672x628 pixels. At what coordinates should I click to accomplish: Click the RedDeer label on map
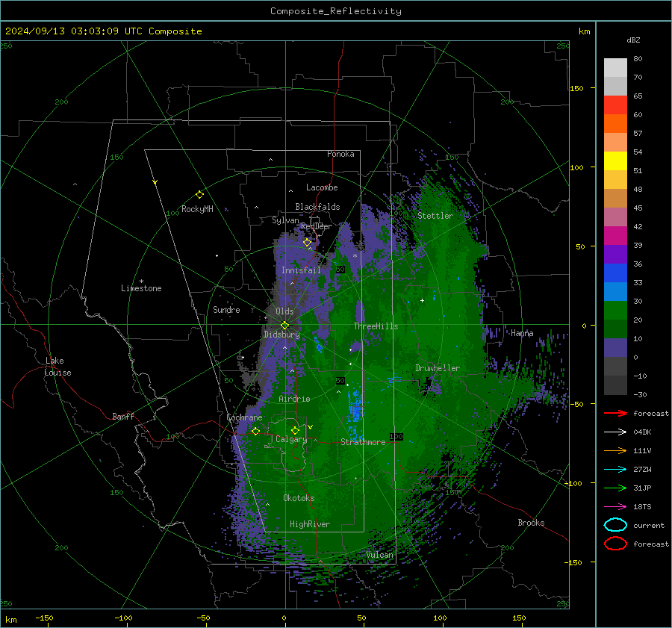317,226
